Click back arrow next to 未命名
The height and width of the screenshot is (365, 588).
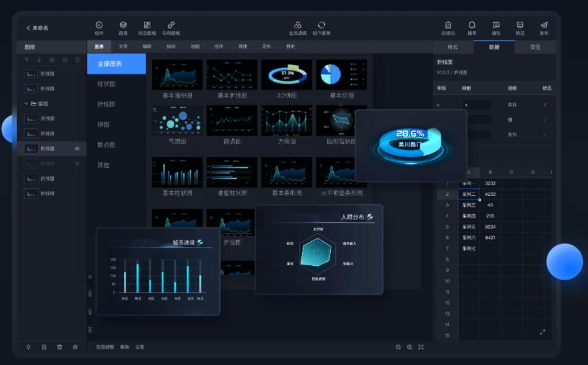[x=28, y=28]
